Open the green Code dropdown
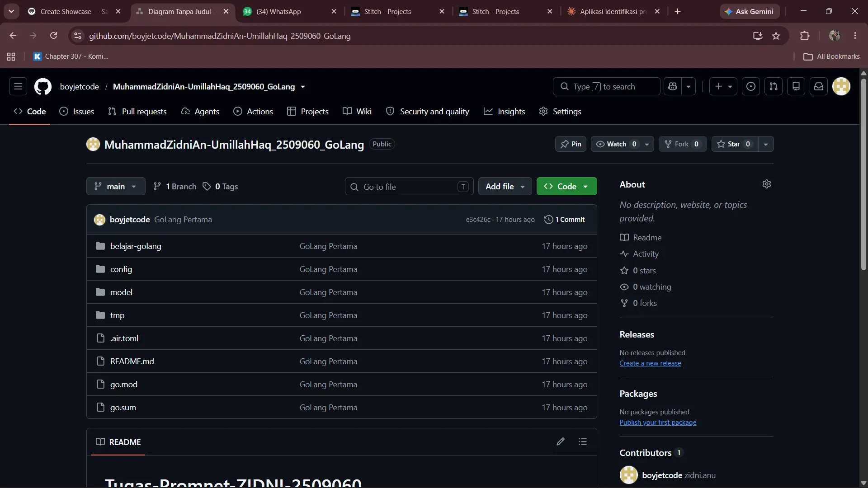This screenshot has height=488, width=868. click(566, 186)
